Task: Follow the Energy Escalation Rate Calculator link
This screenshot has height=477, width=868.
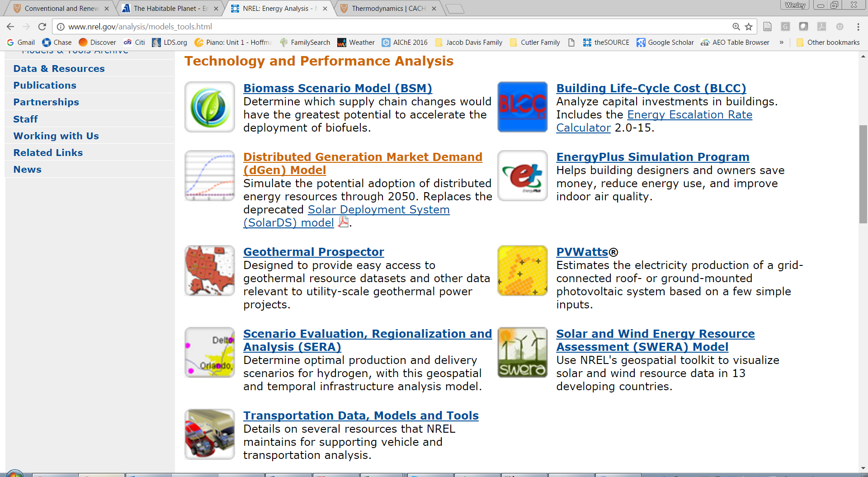Action: coord(689,115)
